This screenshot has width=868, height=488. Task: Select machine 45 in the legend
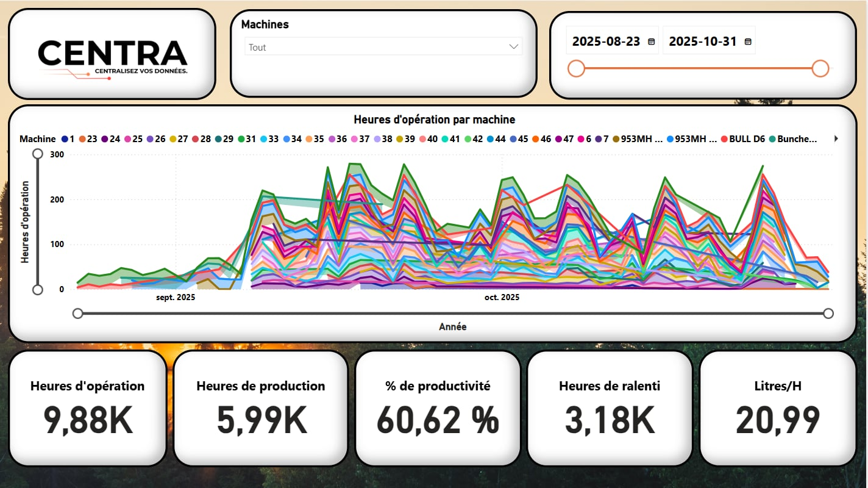coord(518,138)
